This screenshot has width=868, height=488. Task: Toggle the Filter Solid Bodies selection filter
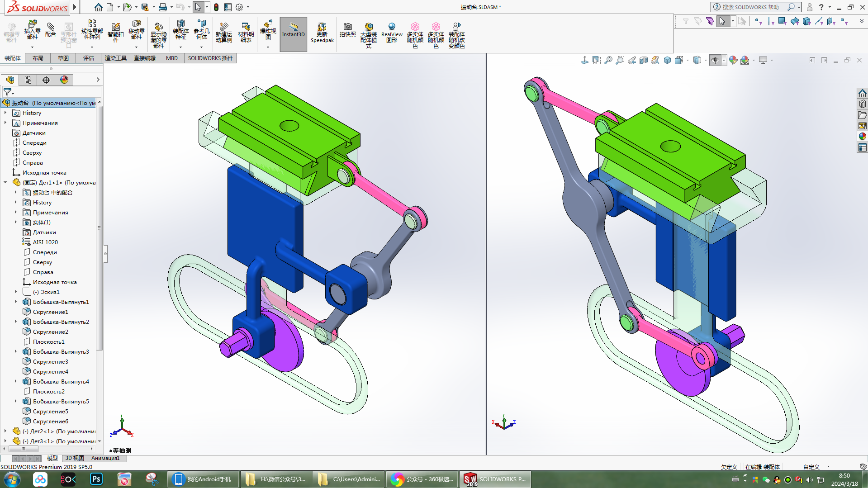[806, 21]
